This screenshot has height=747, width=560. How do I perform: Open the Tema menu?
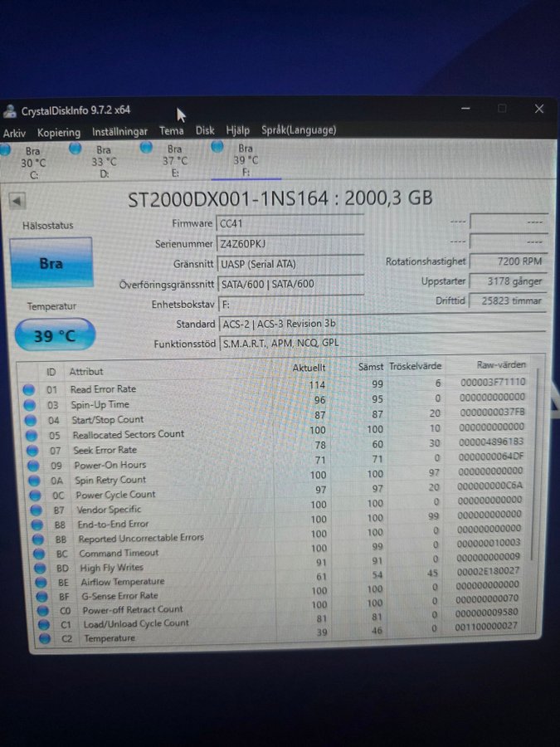pos(172,131)
